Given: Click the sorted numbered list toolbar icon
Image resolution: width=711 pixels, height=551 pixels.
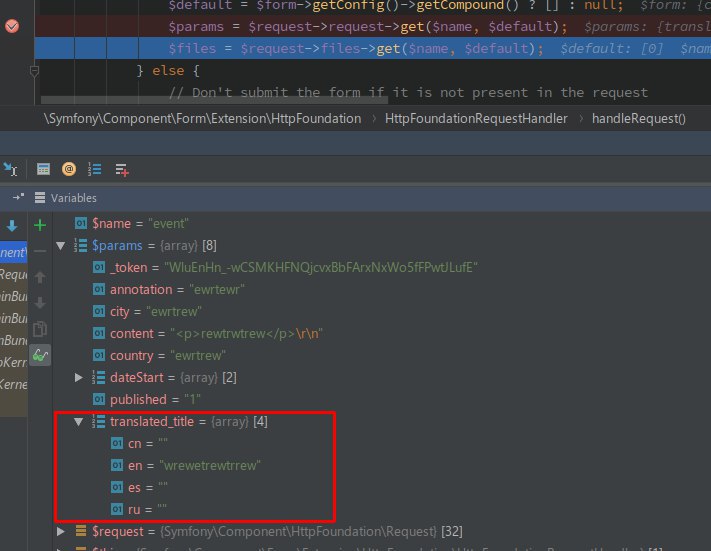Looking at the screenshot, I should tap(95, 169).
